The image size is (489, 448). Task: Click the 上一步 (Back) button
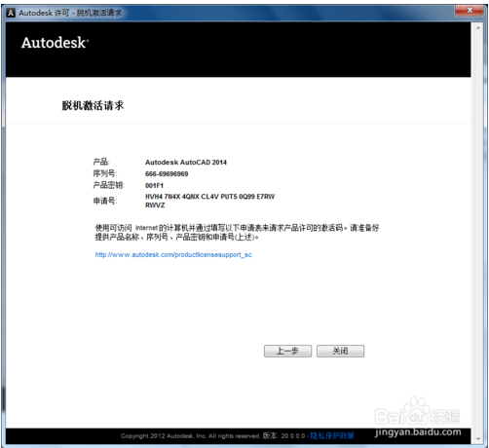tap(287, 351)
